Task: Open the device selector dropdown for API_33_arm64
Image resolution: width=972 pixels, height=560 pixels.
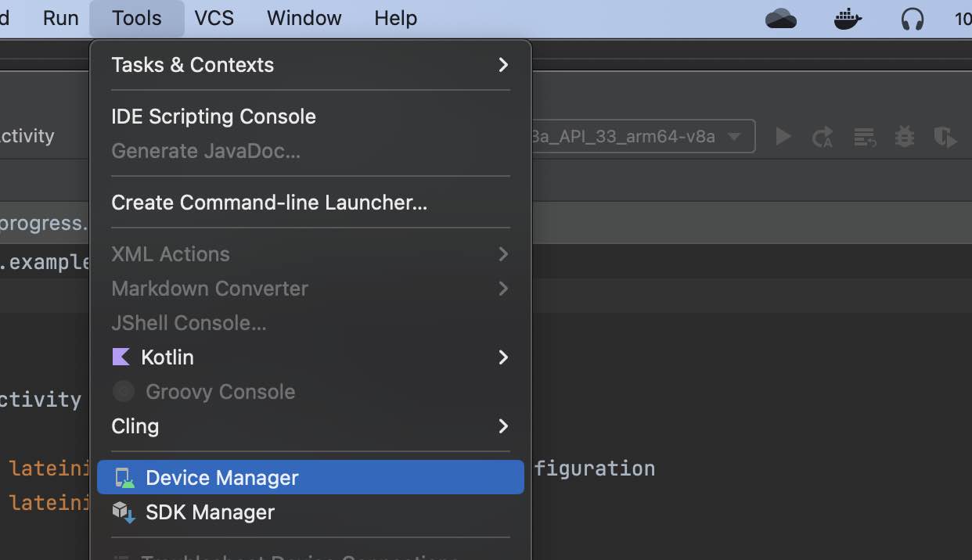Action: pyautogui.click(x=734, y=136)
